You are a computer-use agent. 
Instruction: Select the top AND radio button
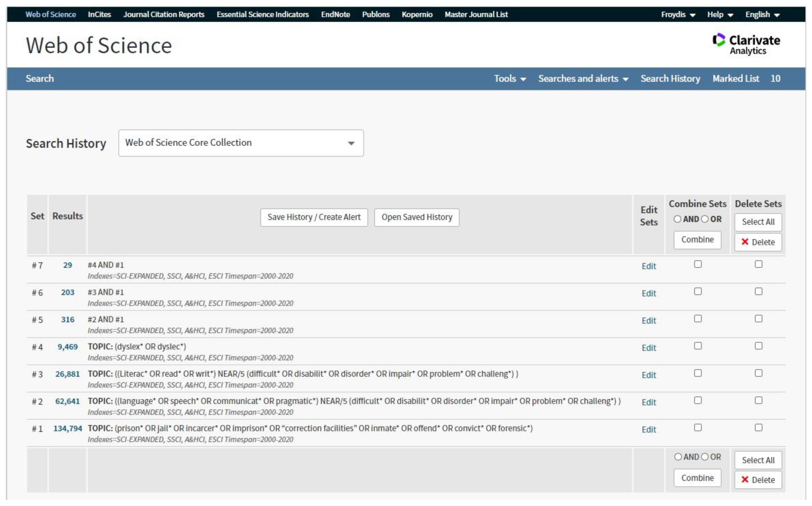click(x=677, y=219)
